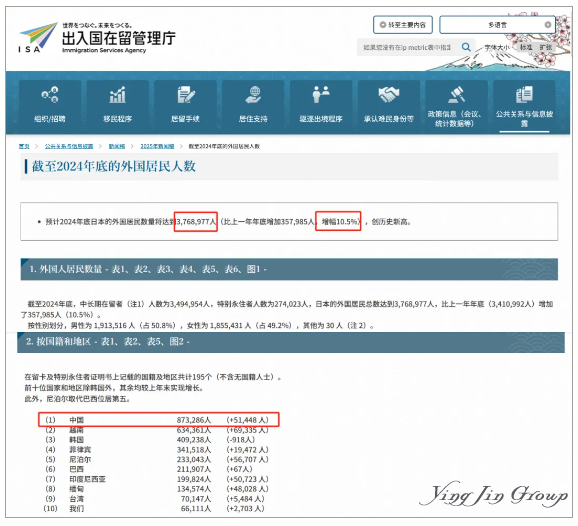578x526 pixels.
Task: Open 新闻稿 breadcrumb link
Action: pyautogui.click(x=117, y=146)
